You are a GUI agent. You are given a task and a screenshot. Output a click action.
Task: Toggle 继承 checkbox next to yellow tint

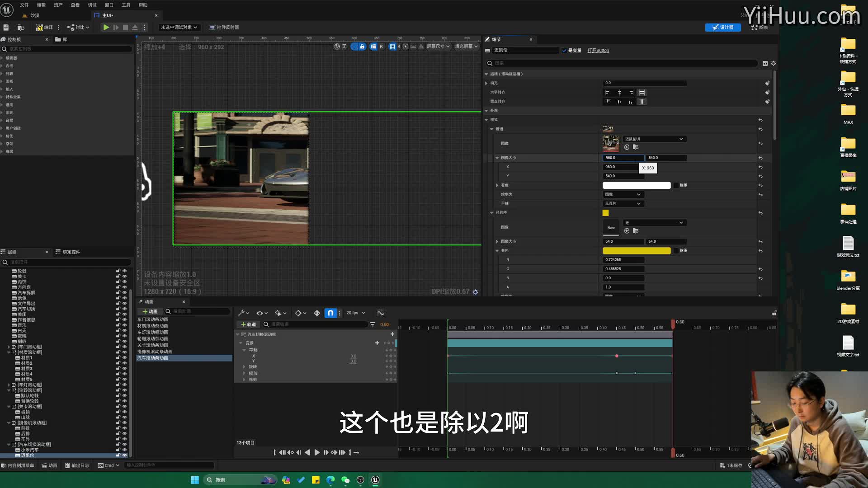tap(676, 251)
